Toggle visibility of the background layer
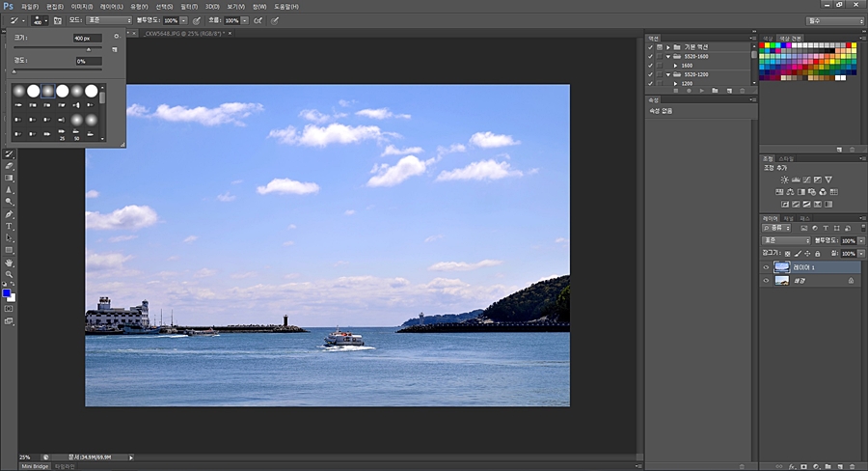The width and height of the screenshot is (868, 471). (767, 280)
